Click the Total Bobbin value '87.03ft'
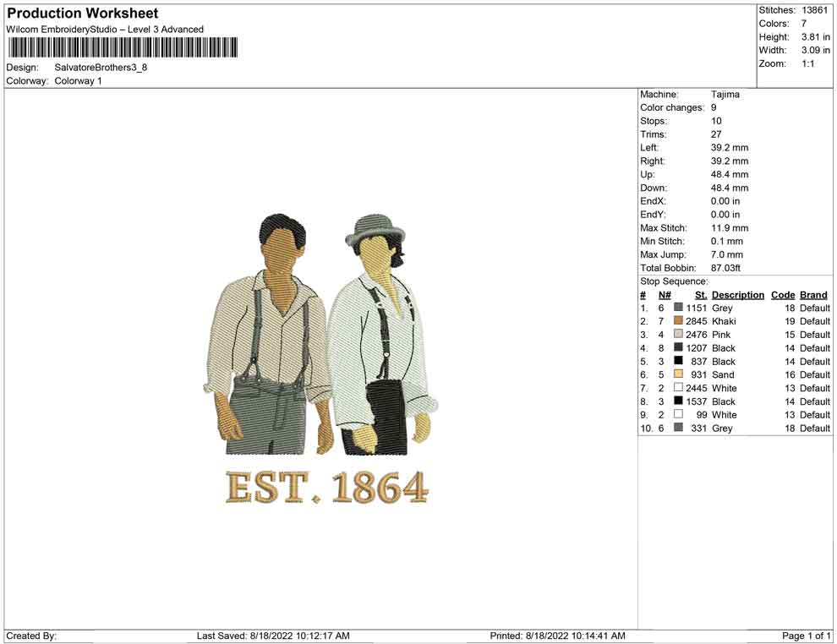Viewport: 837px width, 644px height. [725, 268]
